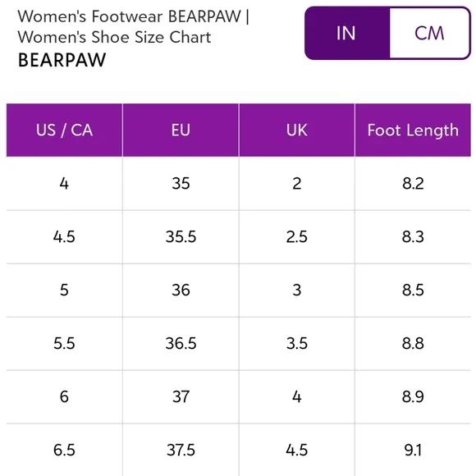Click the BEARPAW brand heading
The width and height of the screenshot is (476, 476).
click(x=62, y=60)
